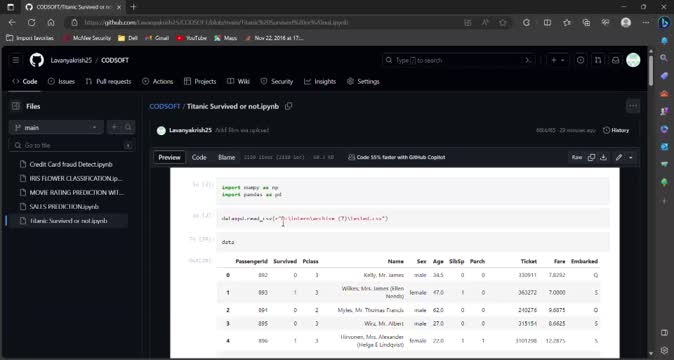The image size is (674, 360).
Task: Click the Raw button
Action: pyautogui.click(x=576, y=157)
